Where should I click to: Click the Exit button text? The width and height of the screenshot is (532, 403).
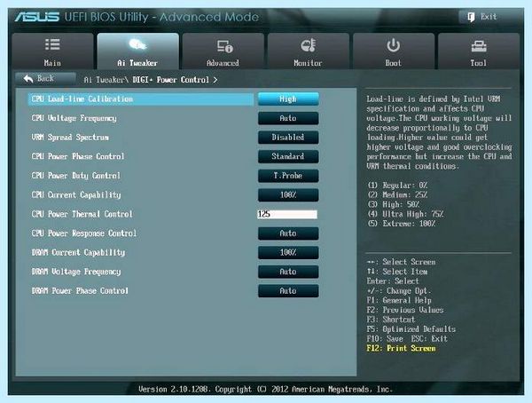pyautogui.click(x=489, y=17)
